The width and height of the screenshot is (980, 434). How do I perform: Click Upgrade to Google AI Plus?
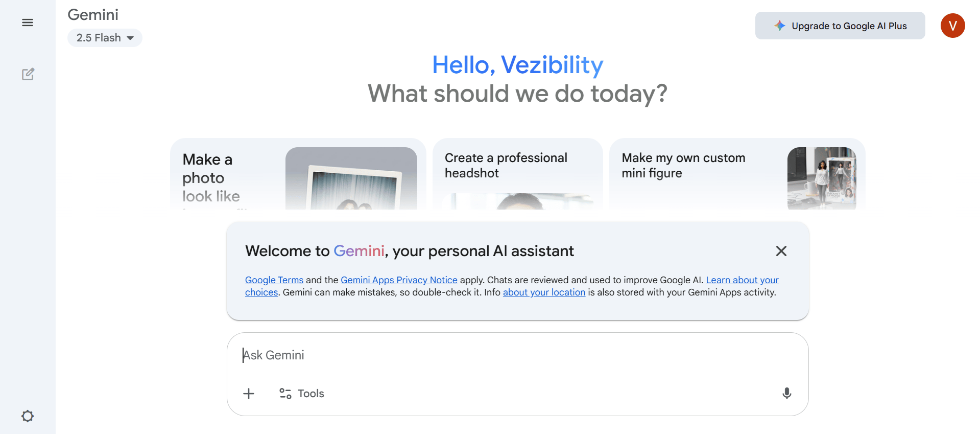[849, 26]
